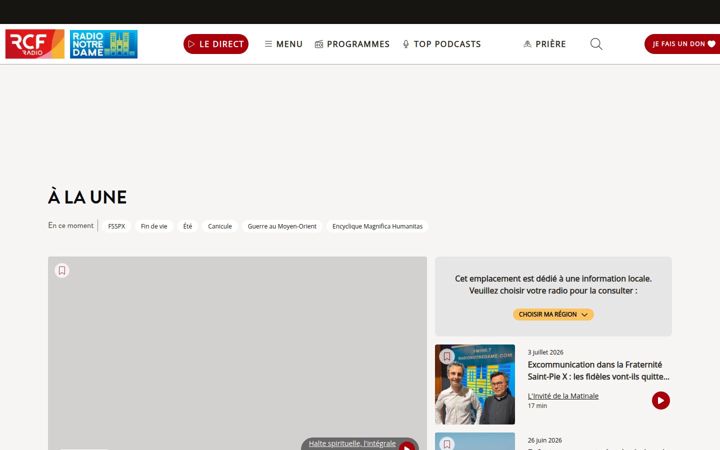Screen dimensions: 720x450
Task: Open the Radio Notre Dame logo
Action: click(x=104, y=44)
